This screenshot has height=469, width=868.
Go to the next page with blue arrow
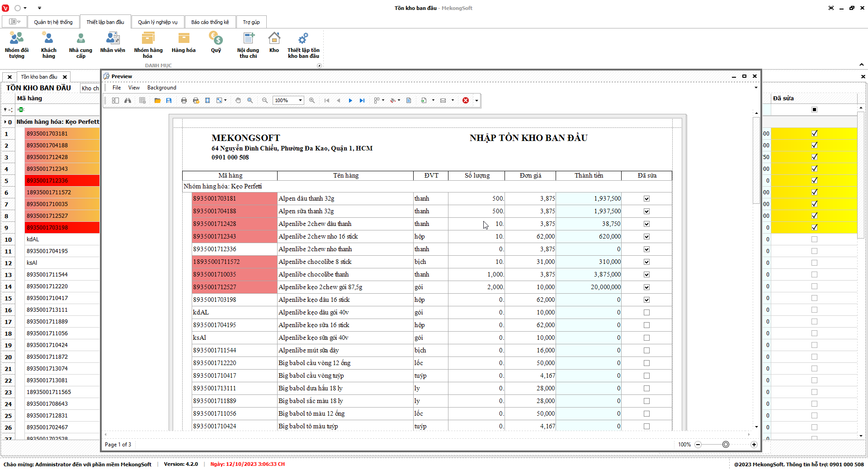click(350, 100)
